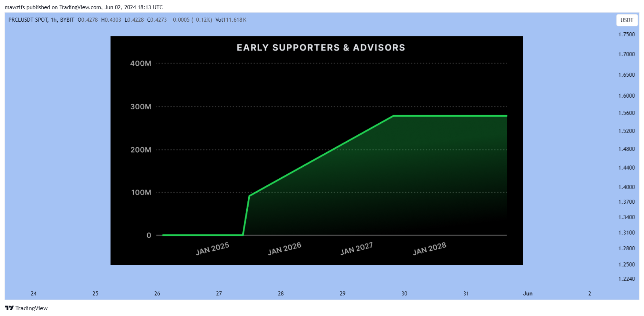Click the JAN 2026 axis label
644x316 pixels.
click(285, 248)
